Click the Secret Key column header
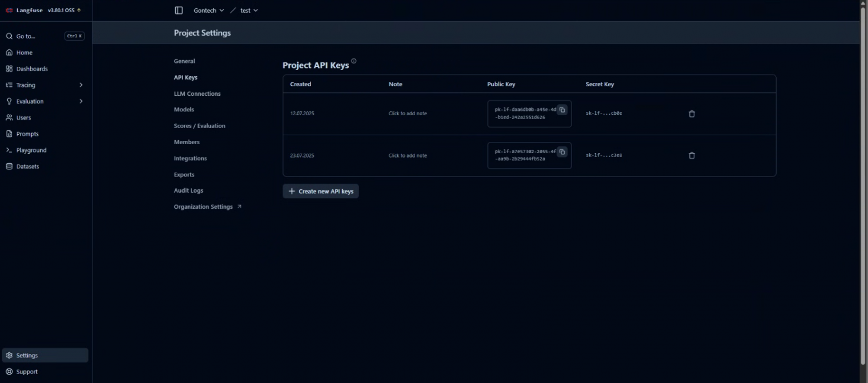868x383 pixels. 600,84
